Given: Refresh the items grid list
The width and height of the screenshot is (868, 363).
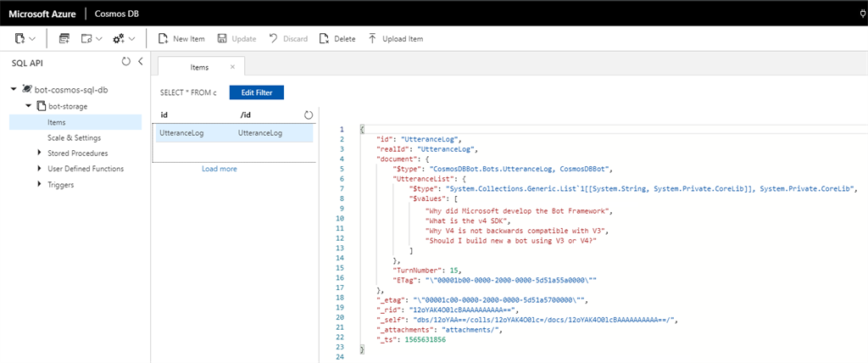Looking at the screenshot, I should (309, 114).
